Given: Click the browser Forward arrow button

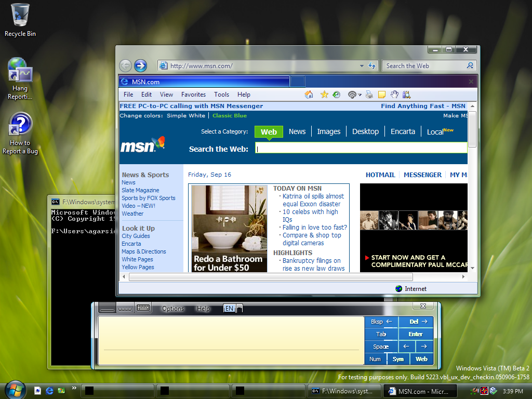Looking at the screenshot, I should [140, 65].
